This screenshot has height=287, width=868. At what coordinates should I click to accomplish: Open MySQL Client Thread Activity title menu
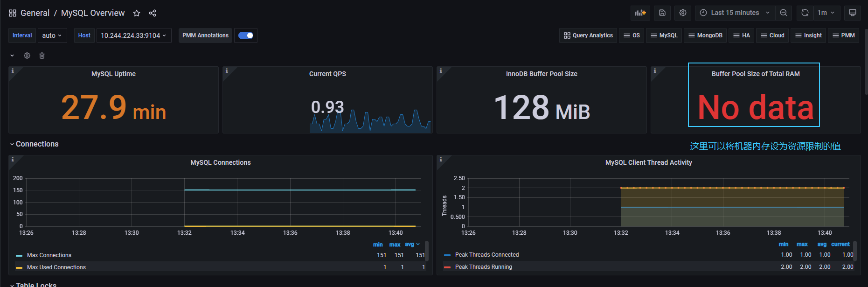click(649, 162)
